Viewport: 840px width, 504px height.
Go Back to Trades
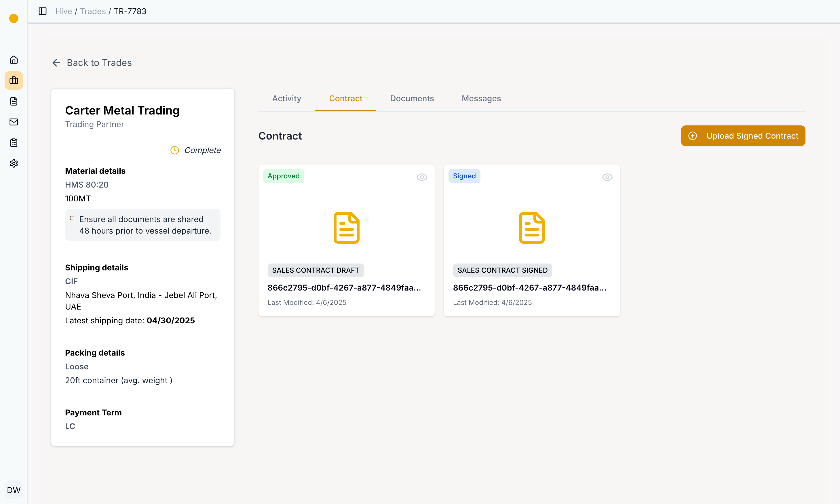click(92, 63)
